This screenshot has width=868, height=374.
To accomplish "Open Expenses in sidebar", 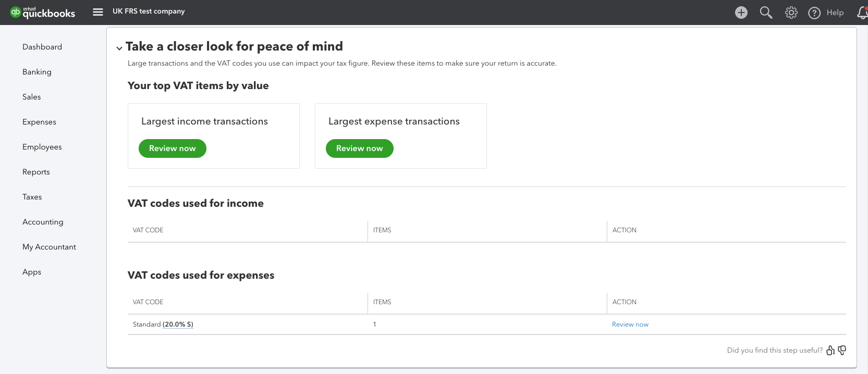I will point(39,122).
